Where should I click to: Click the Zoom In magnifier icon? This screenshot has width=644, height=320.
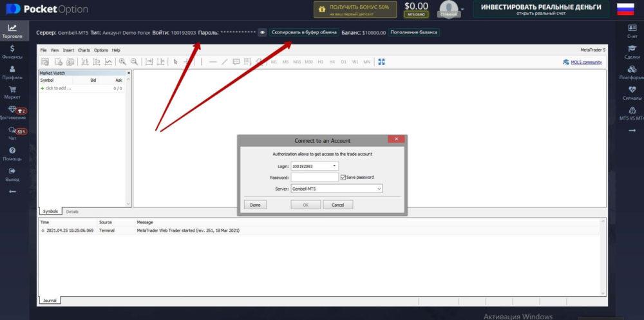pos(122,62)
